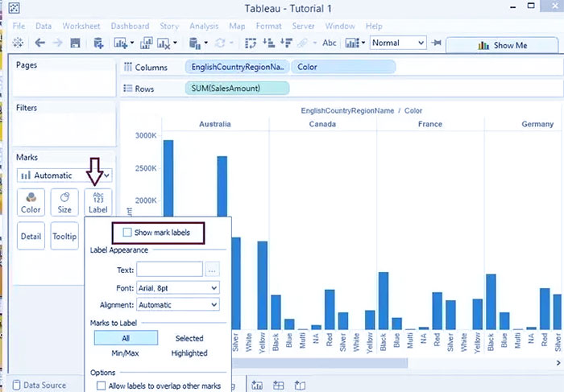Click inside the label Text input field
This screenshot has width=564, height=392.
[x=170, y=270]
